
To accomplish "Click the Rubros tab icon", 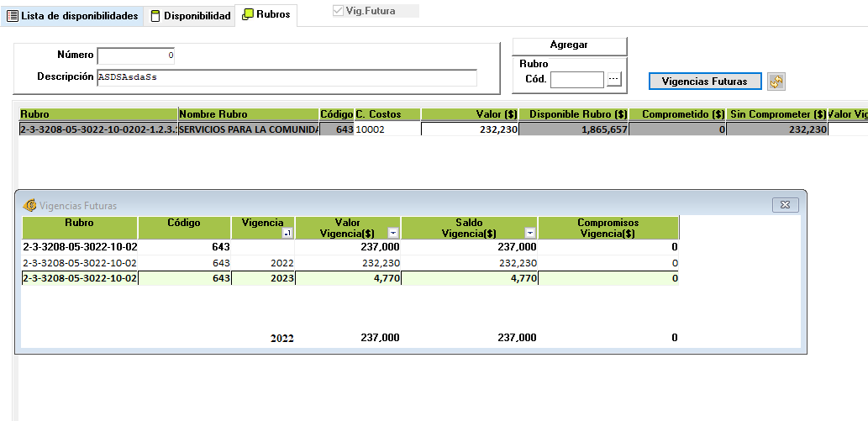I will (247, 15).
